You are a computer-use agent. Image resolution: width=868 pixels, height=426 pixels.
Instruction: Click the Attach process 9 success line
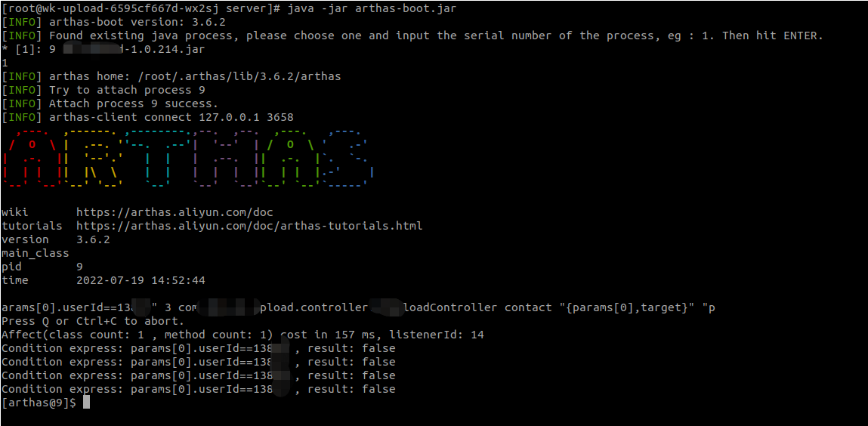point(110,104)
